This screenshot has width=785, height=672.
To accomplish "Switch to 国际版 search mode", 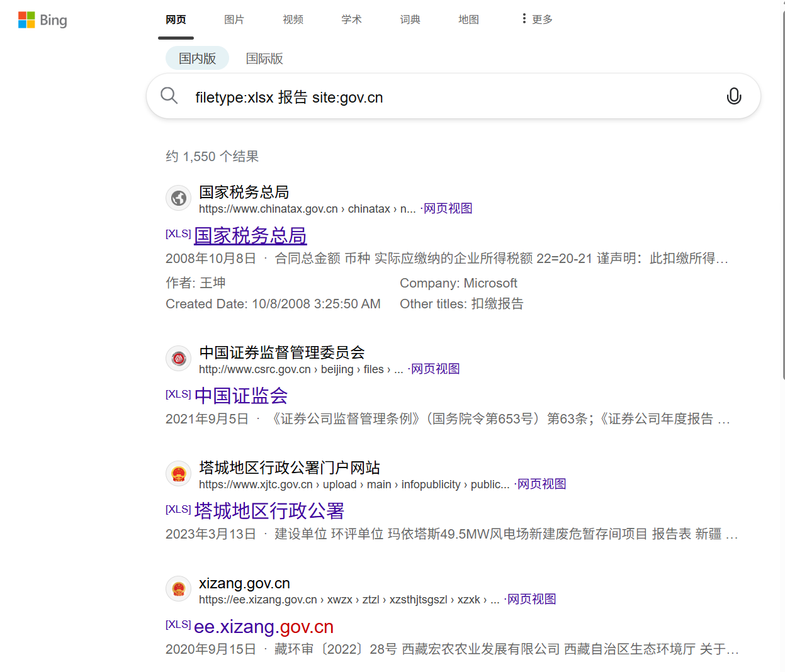I will [x=264, y=59].
